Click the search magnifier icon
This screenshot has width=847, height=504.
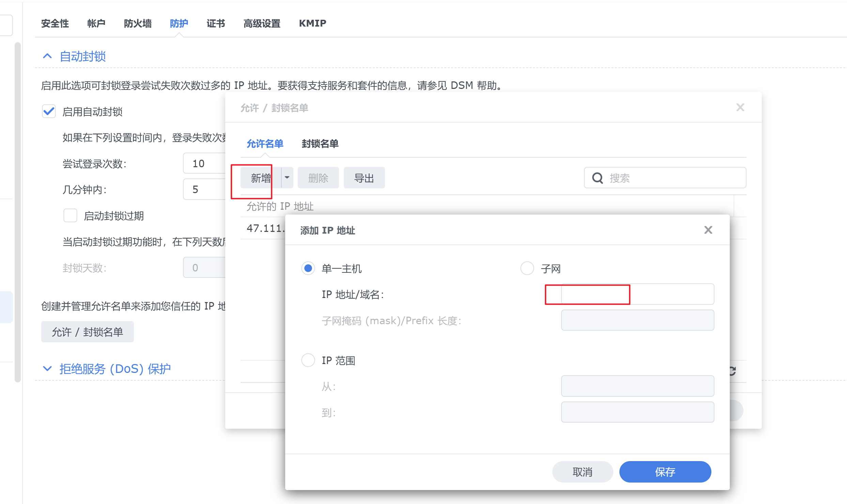597,178
